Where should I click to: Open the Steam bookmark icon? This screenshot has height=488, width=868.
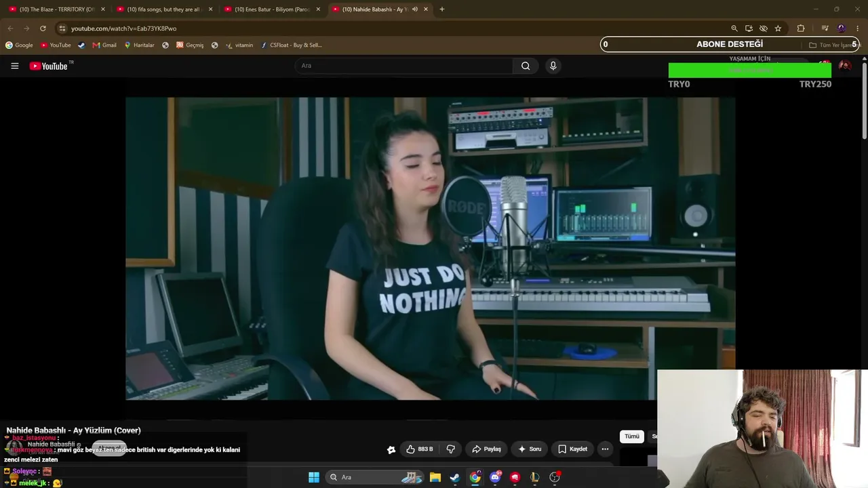point(81,45)
